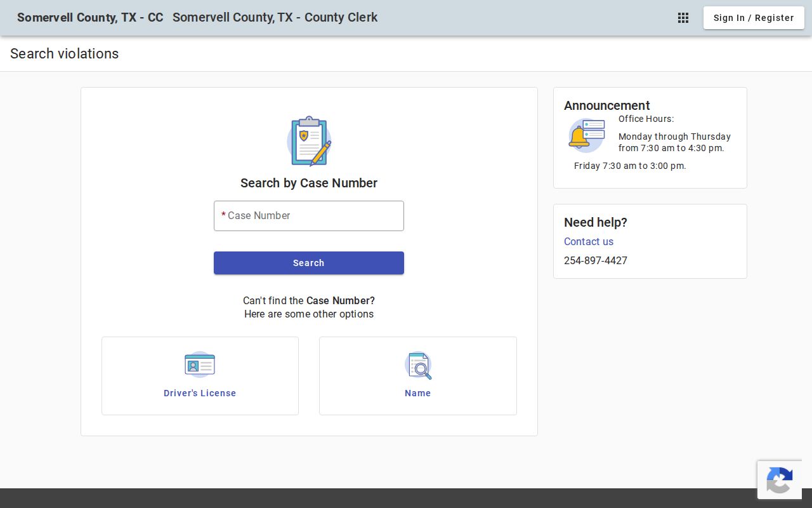Screen dimensions: 812x508
Task: Click the Sign In / Register button
Action: pos(754,18)
